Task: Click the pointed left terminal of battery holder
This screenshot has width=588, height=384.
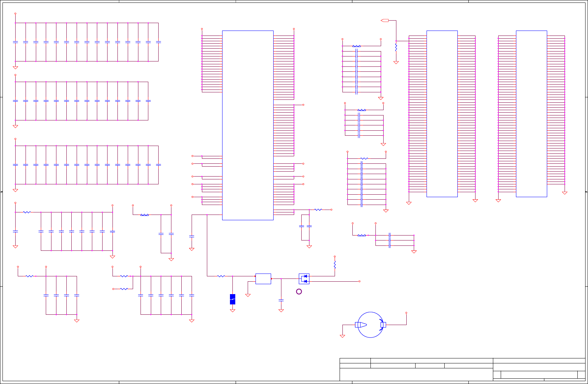Action: coord(361,325)
